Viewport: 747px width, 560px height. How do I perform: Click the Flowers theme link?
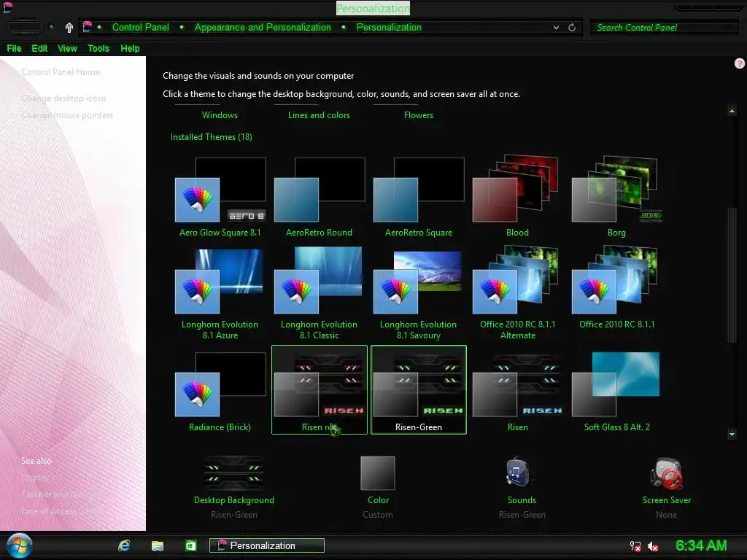coord(418,114)
